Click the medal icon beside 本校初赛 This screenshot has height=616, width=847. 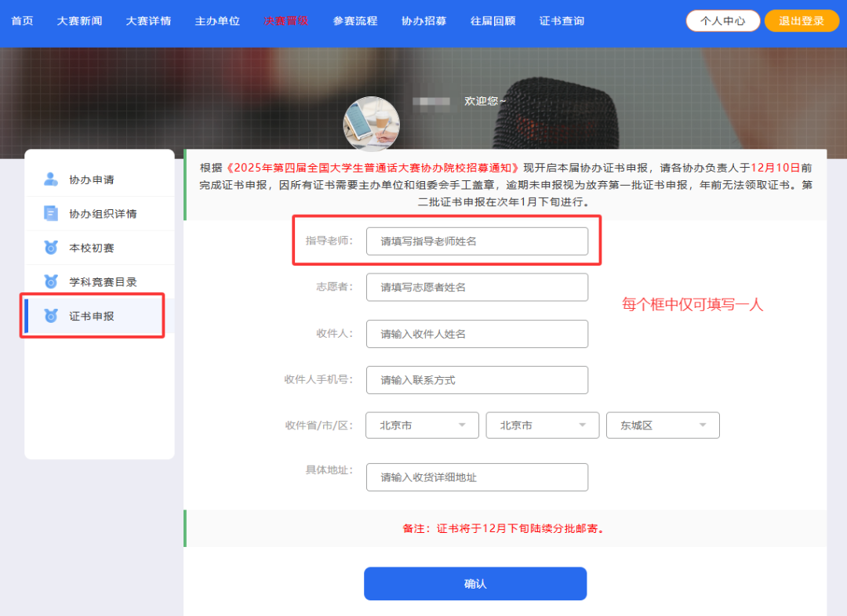coord(51,248)
